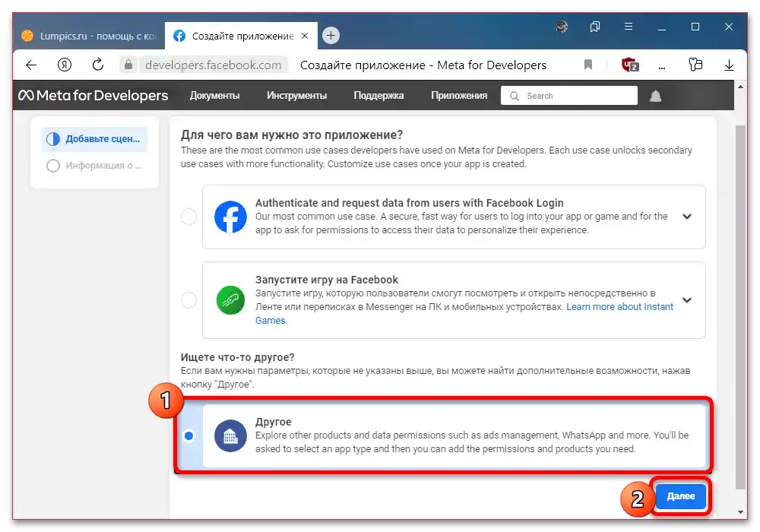Click the 'Authenticate and request data' card title
Image resolution: width=760 pixels, height=532 pixels.
pyautogui.click(x=409, y=202)
